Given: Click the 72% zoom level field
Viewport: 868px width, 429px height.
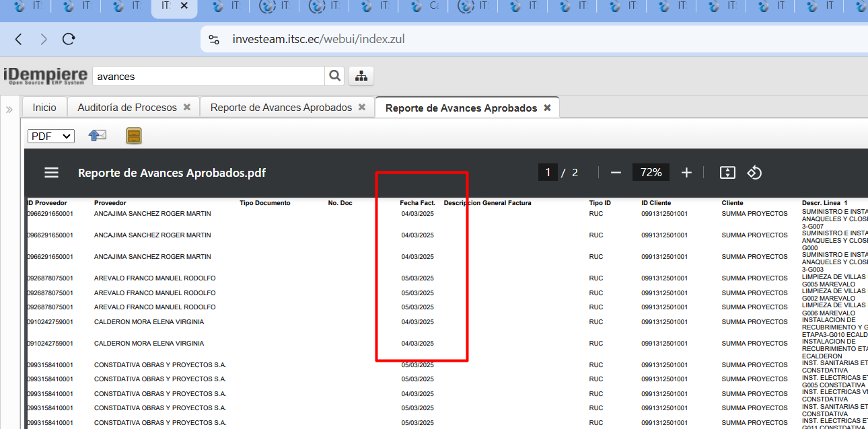Looking at the screenshot, I should 651,173.
